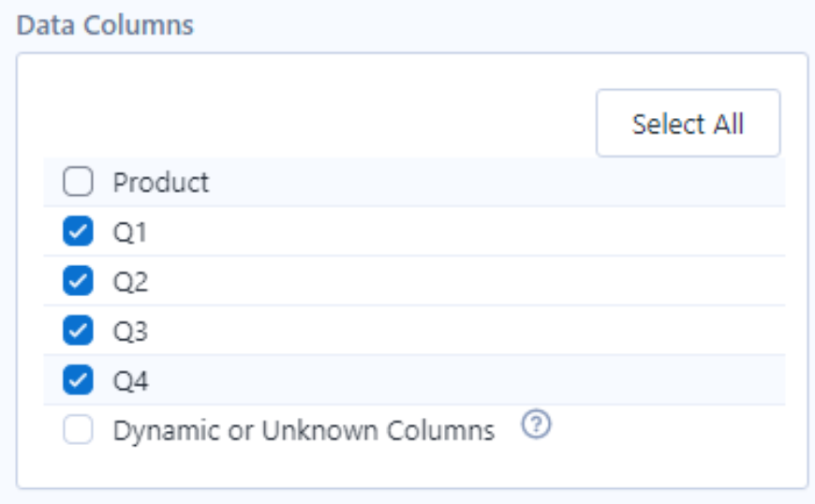This screenshot has height=504, width=815.
Task: Check the Product column checkbox
Action: [78, 182]
